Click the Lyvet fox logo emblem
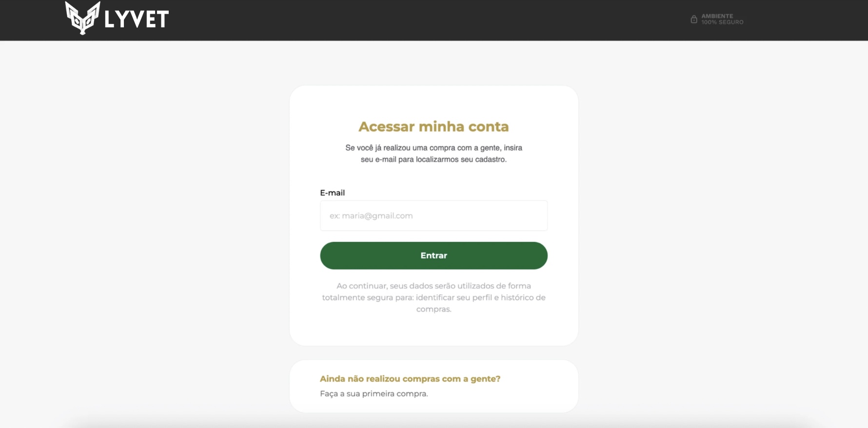The image size is (868, 428). 82,18
